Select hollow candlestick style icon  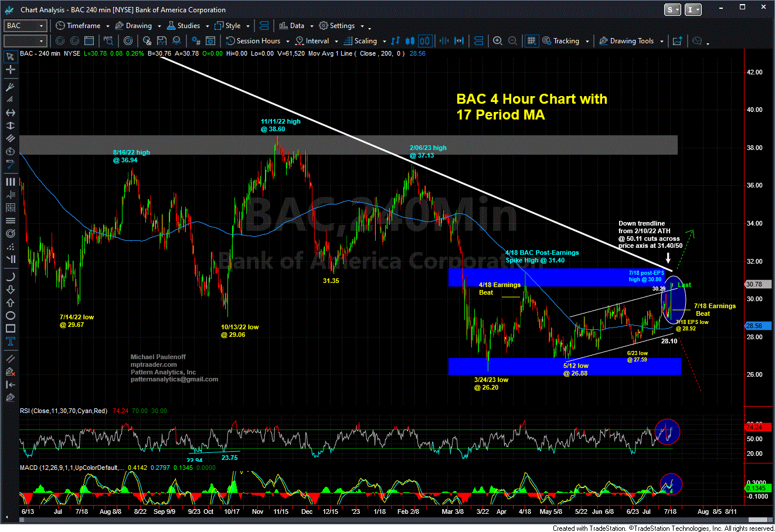(x=426, y=41)
